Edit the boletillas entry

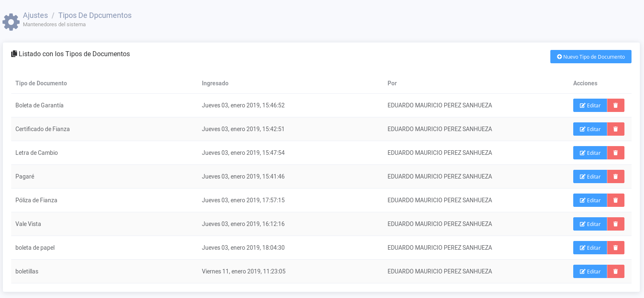[590, 271]
